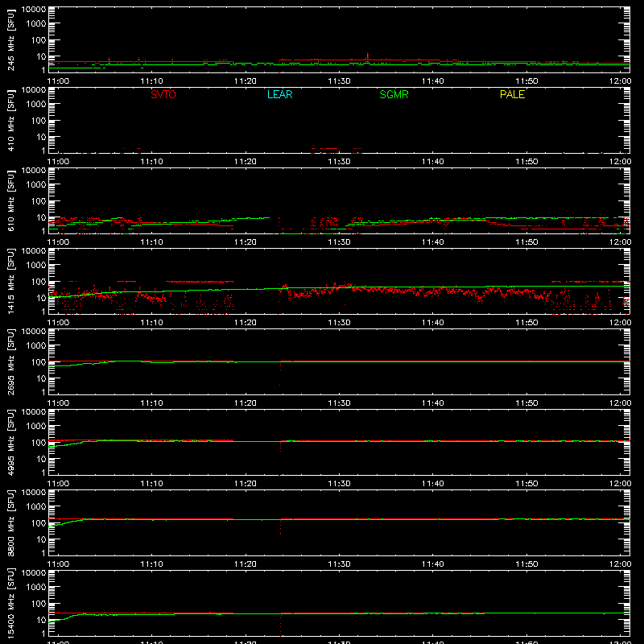Click the 11:10 label under the 245 MHz plot
The image size is (644, 644).
tap(151, 81)
